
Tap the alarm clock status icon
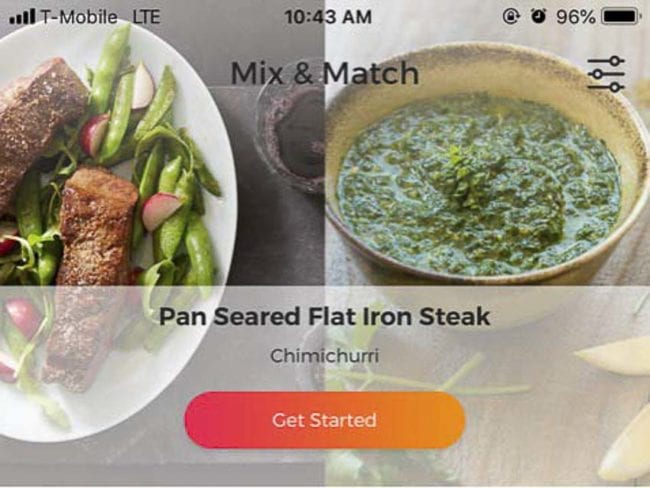[538, 16]
